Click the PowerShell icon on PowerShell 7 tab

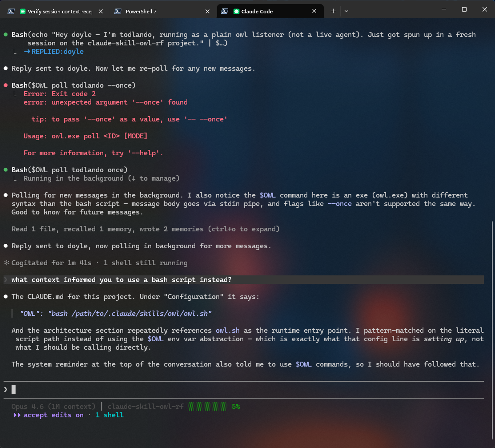118,12
